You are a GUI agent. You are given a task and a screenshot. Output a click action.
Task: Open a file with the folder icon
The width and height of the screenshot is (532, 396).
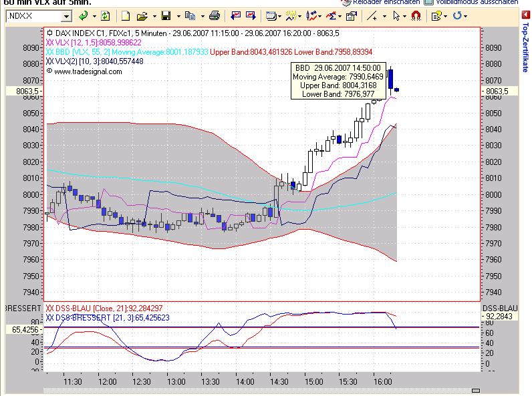(142, 16)
